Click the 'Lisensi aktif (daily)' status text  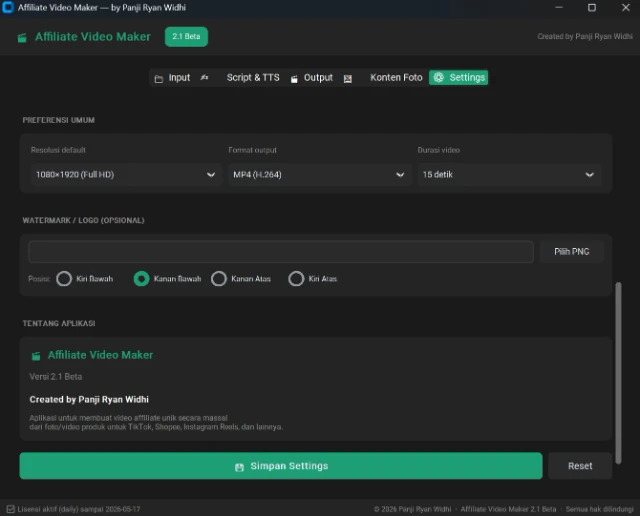coord(79,509)
